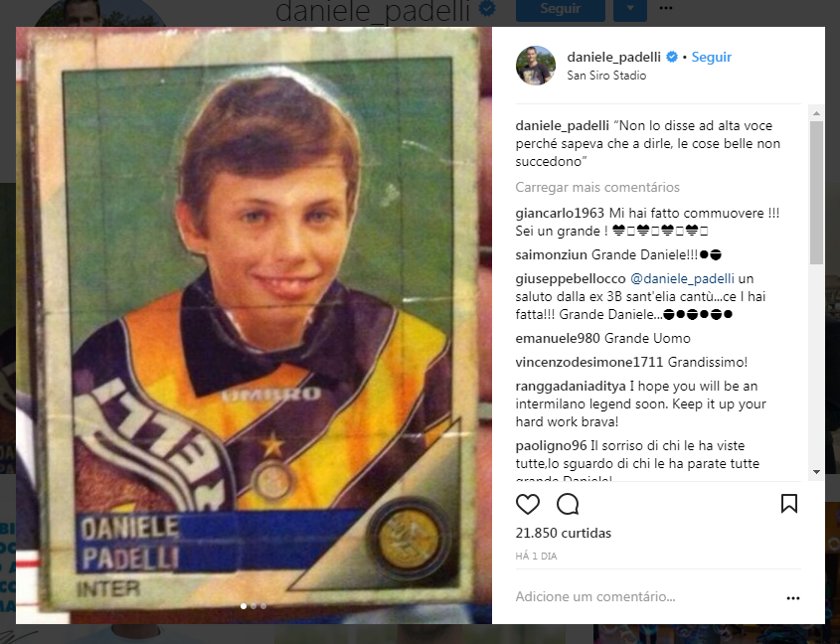Open daniele_padelli's profile picture avatar
Image resolution: width=840 pixels, height=644 pixels.
[535, 66]
